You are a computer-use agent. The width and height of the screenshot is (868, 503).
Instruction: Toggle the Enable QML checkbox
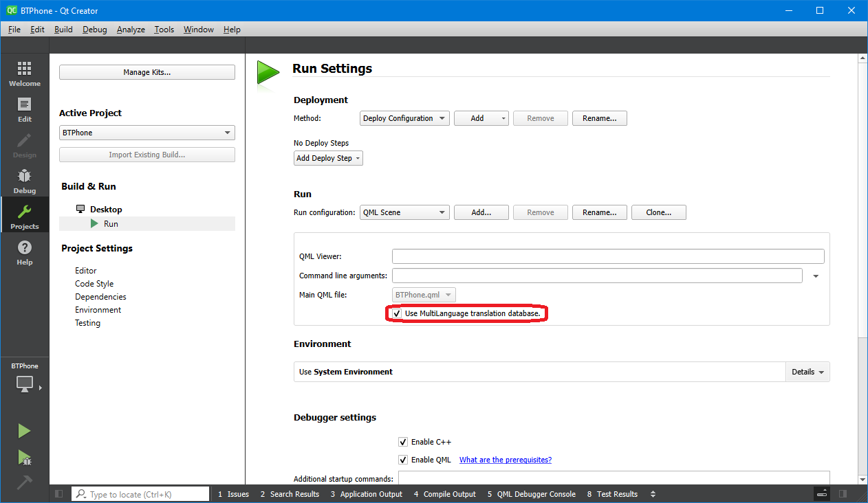point(403,460)
